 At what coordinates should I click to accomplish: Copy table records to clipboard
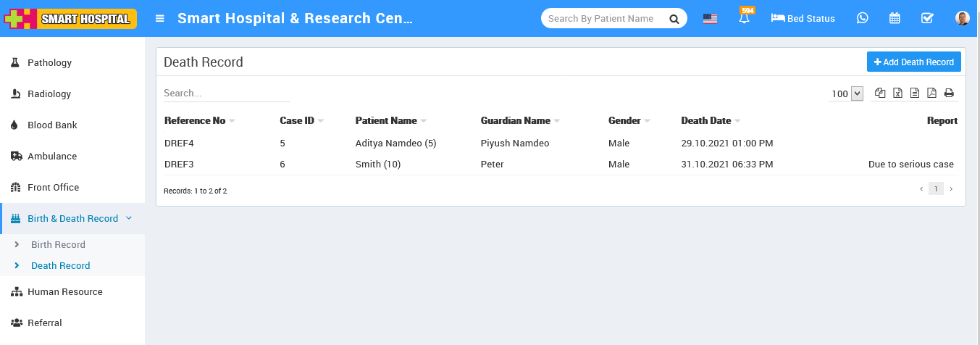[x=880, y=93]
